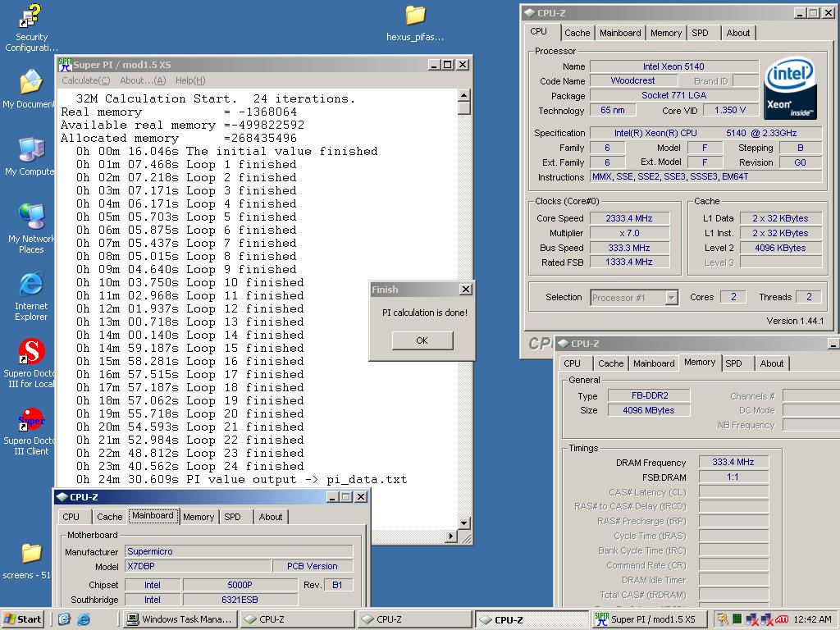Viewport: 840px width, 630px height.
Task: Select About tab in CPU-Z Memory window
Action: click(x=771, y=363)
